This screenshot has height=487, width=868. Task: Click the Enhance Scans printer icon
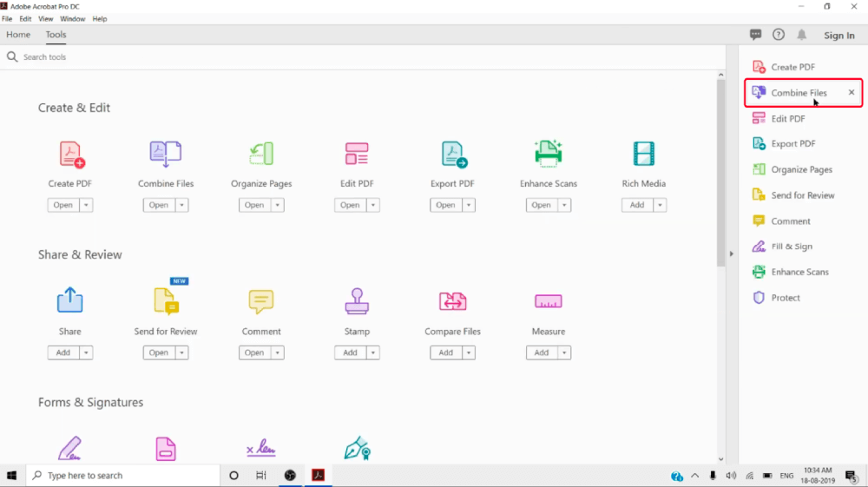(548, 154)
